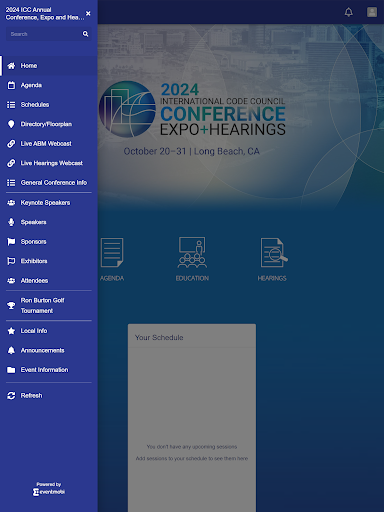Click the General Conference Info list icon

(x=11, y=183)
